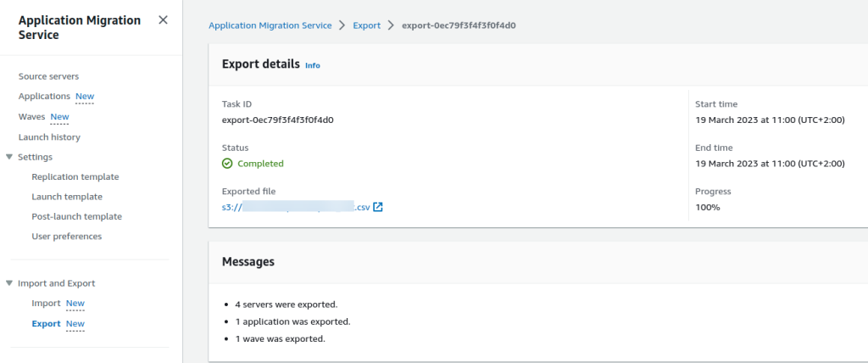Click the Import and Export section label
The image size is (868, 363).
(x=57, y=284)
